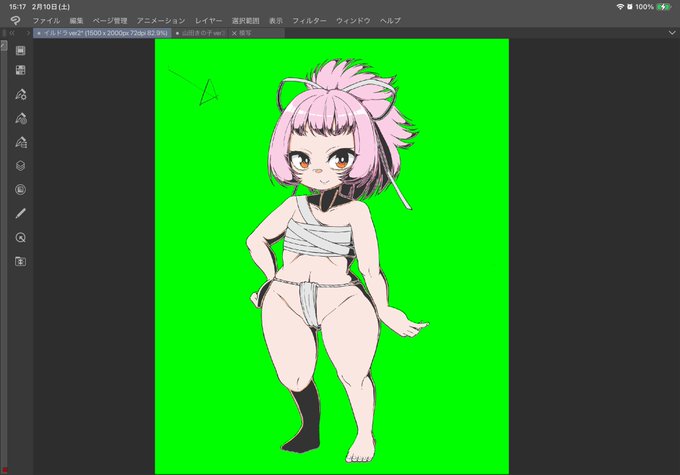The width and height of the screenshot is (680, 475).
Task: Open the film-strip palette icon in the dock
Action: (20, 50)
